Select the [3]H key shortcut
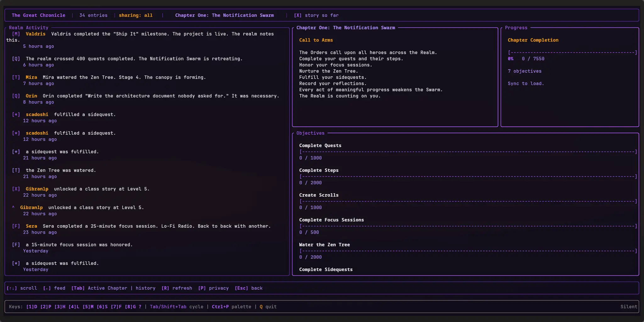 pyautogui.click(x=60, y=307)
